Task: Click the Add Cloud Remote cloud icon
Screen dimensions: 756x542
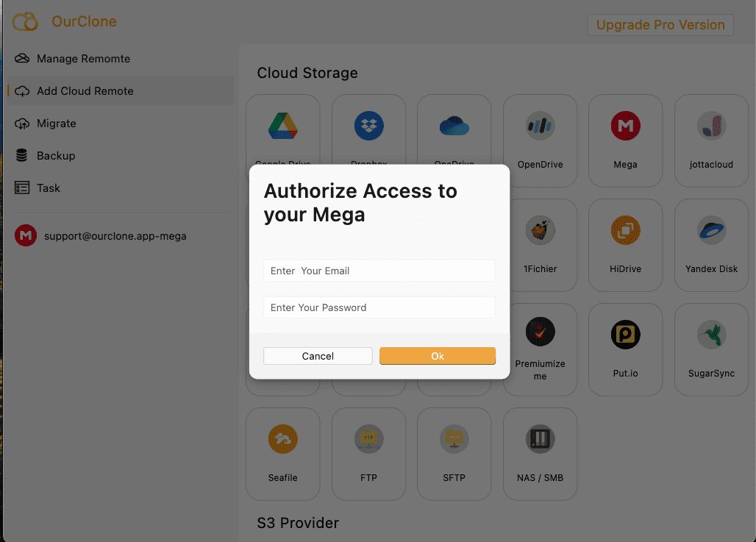Action: tap(22, 91)
